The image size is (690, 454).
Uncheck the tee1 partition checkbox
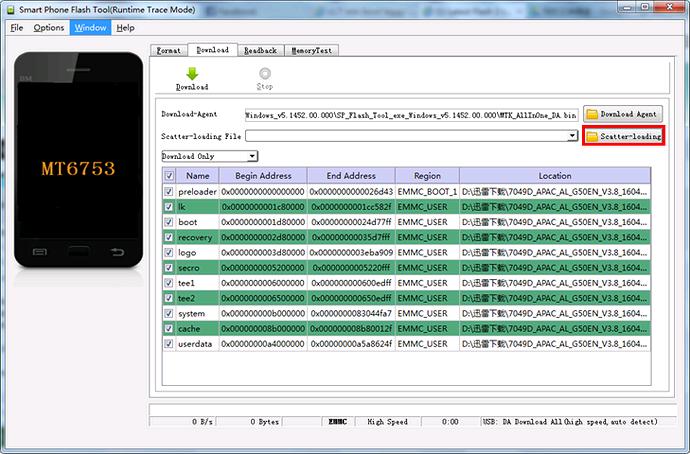pyautogui.click(x=169, y=283)
